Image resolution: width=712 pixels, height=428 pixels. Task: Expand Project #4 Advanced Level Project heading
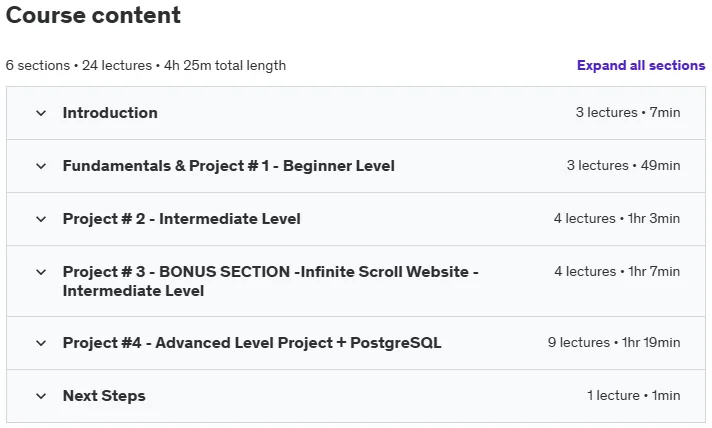tap(252, 343)
